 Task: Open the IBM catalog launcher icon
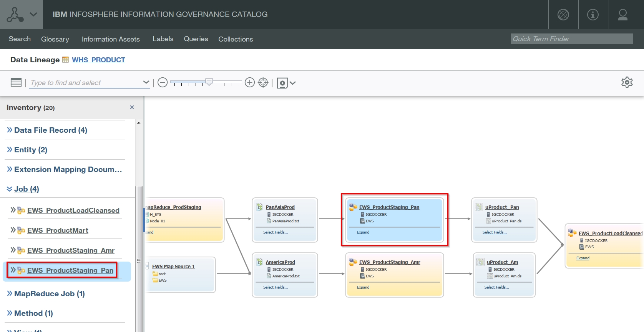(15, 15)
